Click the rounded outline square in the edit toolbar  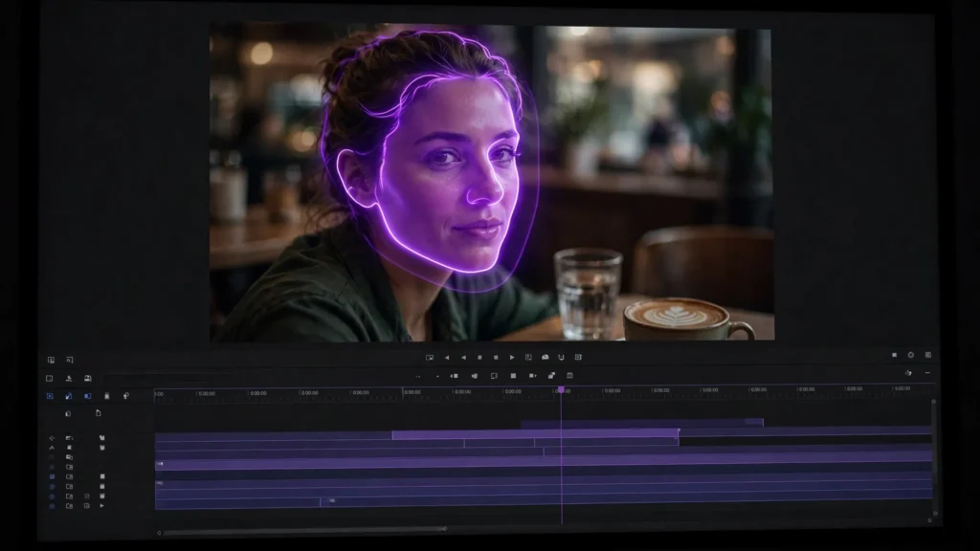494,375
